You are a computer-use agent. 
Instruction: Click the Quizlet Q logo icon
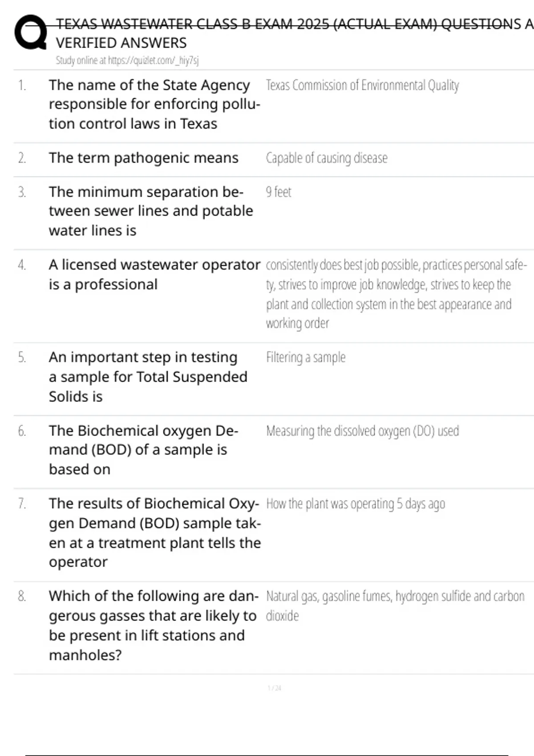click(x=30, y=32)
